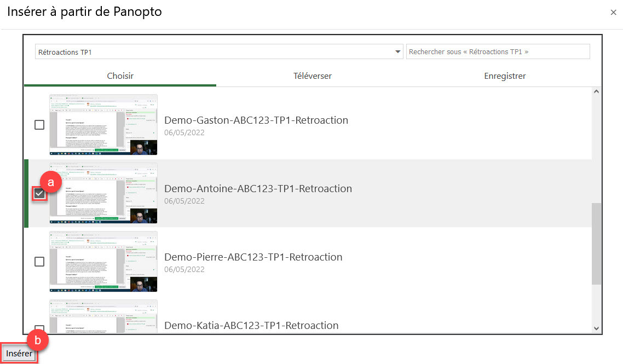The height and width of the screenshot is (364, 623).
Task: Click the Rechercher sous Rétroactions TP1 search field
Action: click(x=498, y=52)
